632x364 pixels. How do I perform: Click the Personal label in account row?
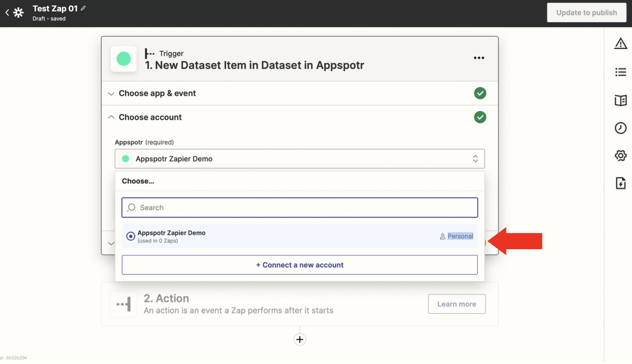(x=460, y=236)
